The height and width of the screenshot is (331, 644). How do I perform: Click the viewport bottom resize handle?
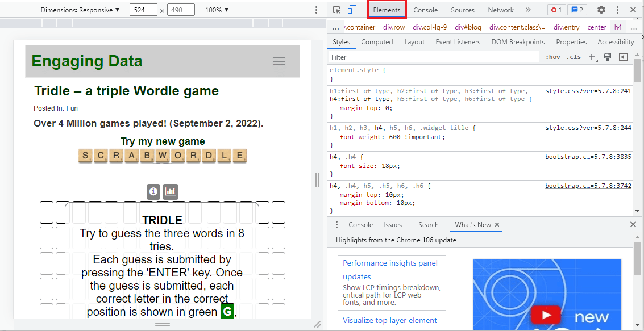[x=163, y=324]
